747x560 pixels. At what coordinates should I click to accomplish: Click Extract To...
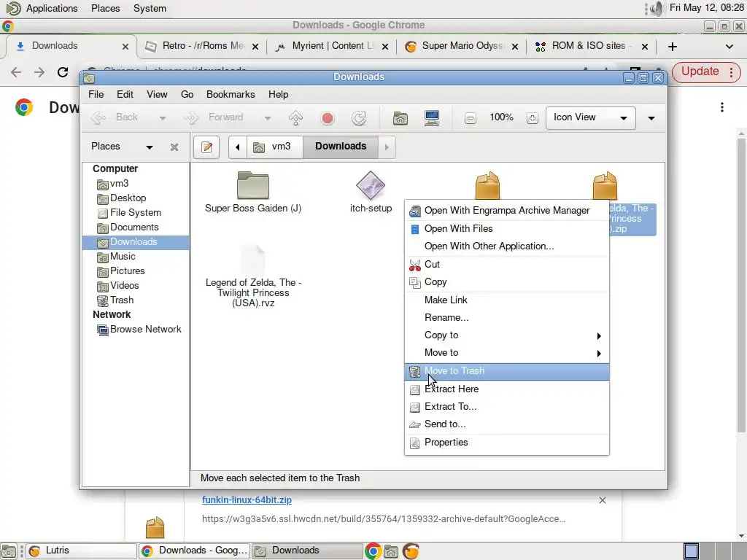click(507, 407)
